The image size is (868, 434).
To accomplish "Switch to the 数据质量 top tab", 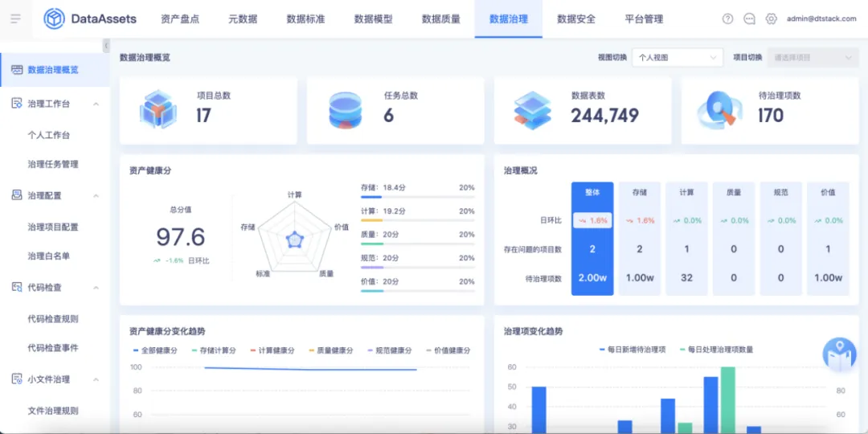I will coord(440,18).
